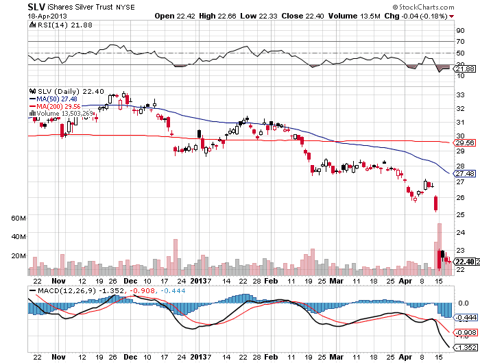480x363 pixels.
Task: Click the 27.48 MA tag on the price axis
Action: pyautogui.click(x=465, y=174)
